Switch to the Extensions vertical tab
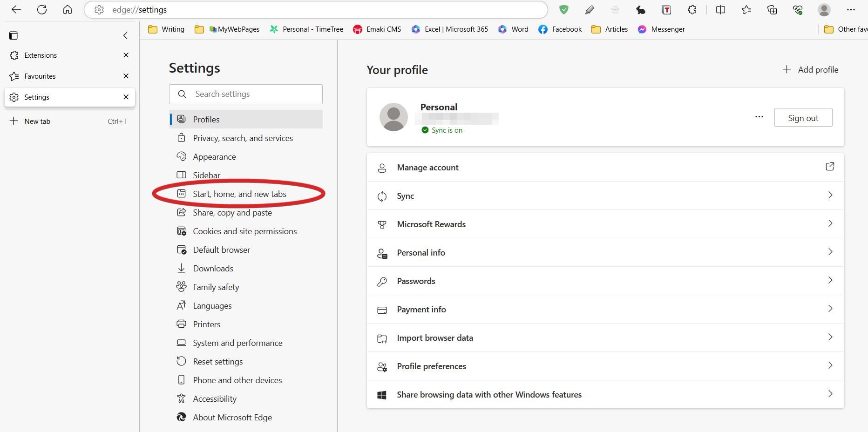 (41, 55)
